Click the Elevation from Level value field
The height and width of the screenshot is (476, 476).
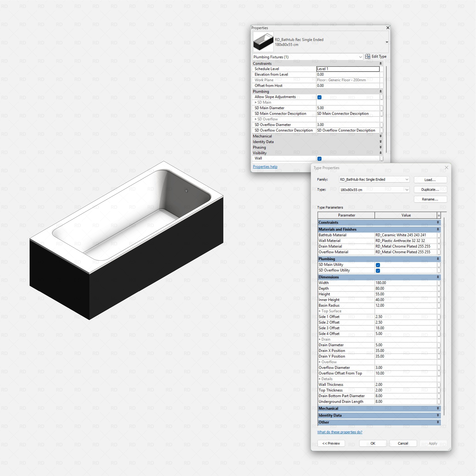348,74
